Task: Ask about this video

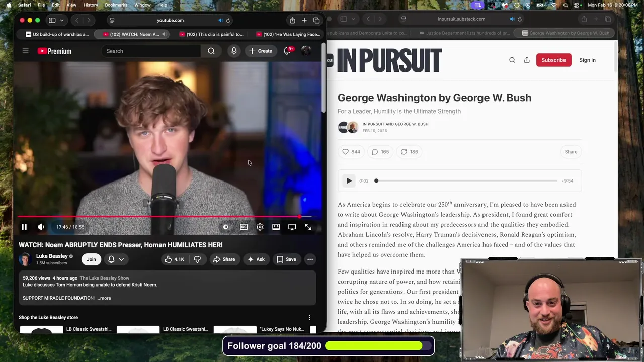Action: pos(256,259)
